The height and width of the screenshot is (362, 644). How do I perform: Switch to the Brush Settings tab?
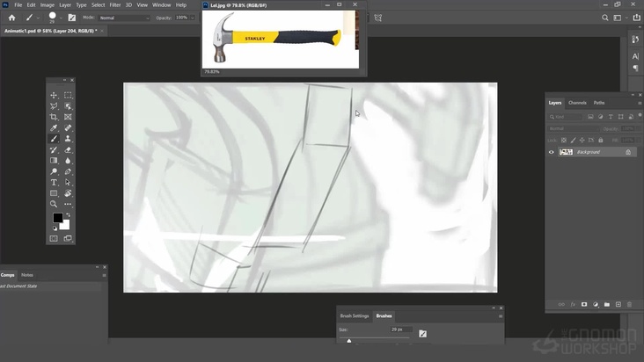pos(354,315)
